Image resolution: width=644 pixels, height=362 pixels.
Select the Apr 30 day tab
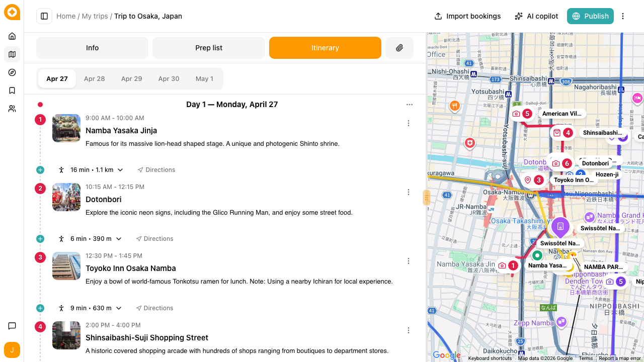169,79
